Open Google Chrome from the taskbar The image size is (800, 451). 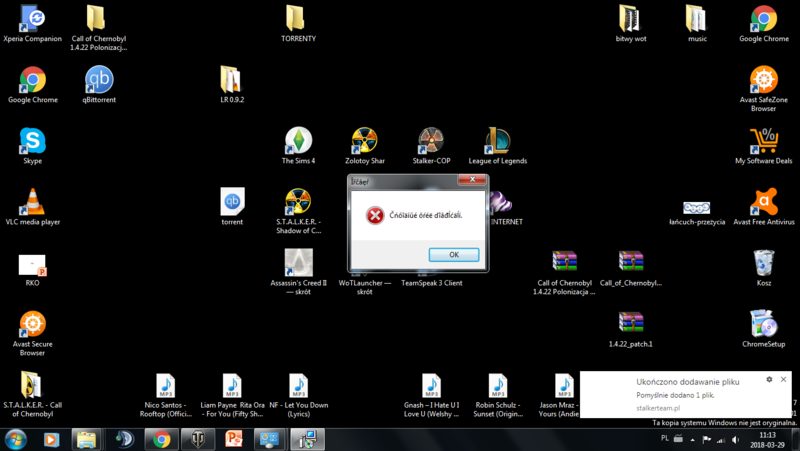(x=160, y=439)
